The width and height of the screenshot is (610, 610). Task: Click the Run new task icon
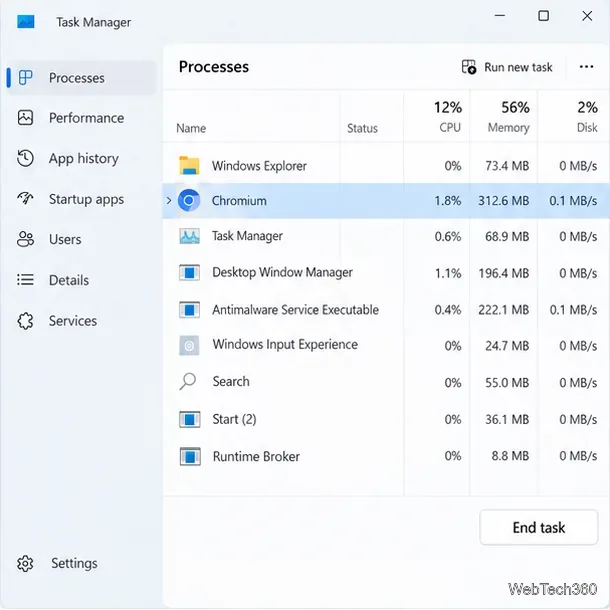[469, 67]
